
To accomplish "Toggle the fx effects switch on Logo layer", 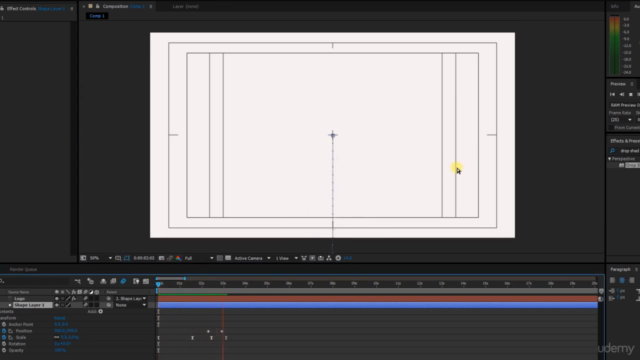I will pos(74,299).
